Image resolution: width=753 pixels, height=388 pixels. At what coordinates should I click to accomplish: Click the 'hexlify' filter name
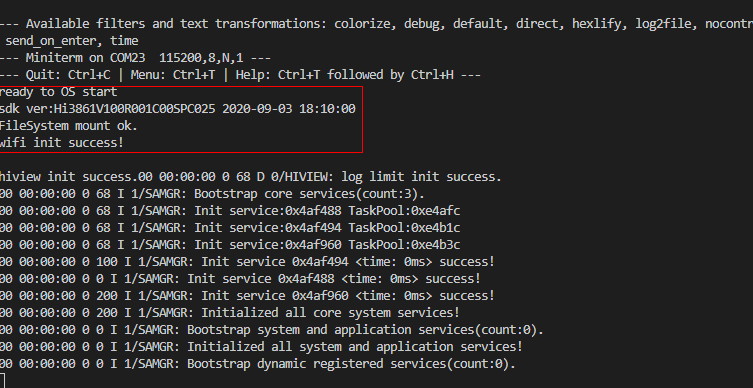597,24
